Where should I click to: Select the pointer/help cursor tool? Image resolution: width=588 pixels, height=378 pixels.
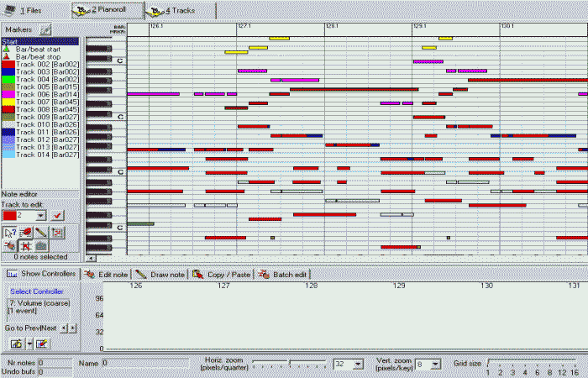tap(11, 232)
